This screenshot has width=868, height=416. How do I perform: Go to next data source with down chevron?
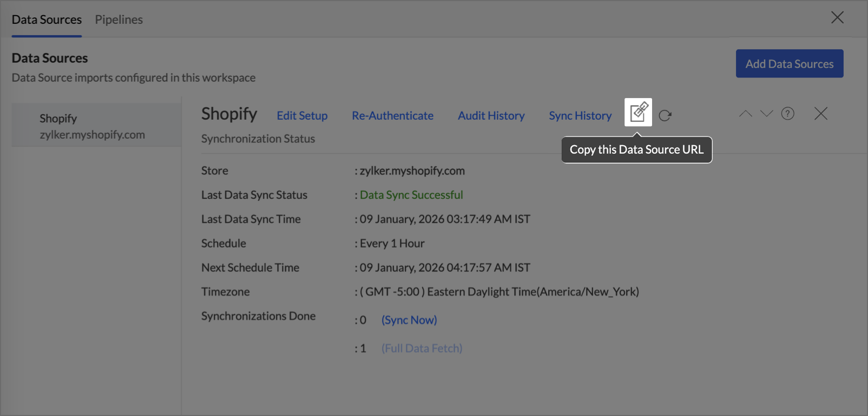click(x=766, y=114)
